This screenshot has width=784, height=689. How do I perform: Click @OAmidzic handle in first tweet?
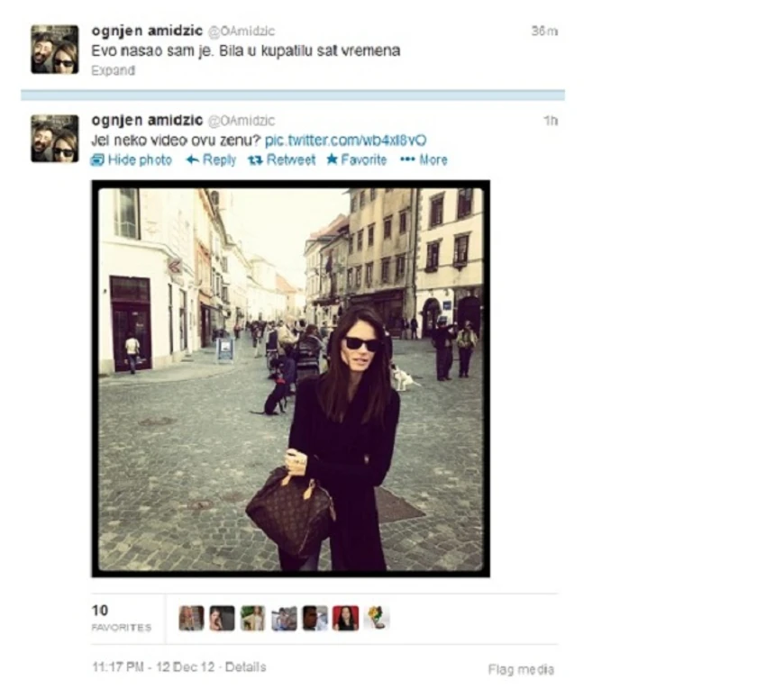241,31
